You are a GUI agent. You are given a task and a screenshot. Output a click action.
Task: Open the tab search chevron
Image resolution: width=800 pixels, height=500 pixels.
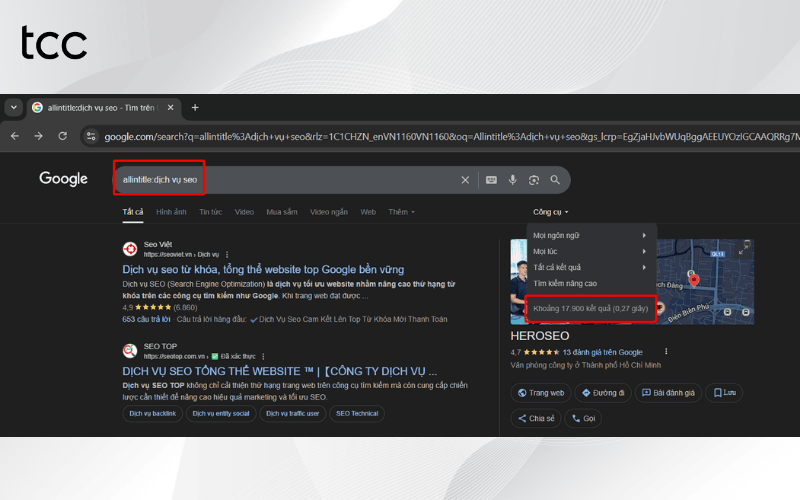14,108
